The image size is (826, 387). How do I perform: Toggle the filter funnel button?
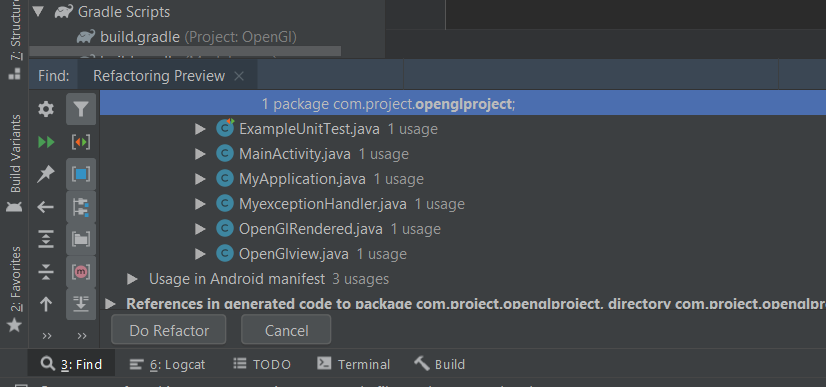[x=81, y=110]
